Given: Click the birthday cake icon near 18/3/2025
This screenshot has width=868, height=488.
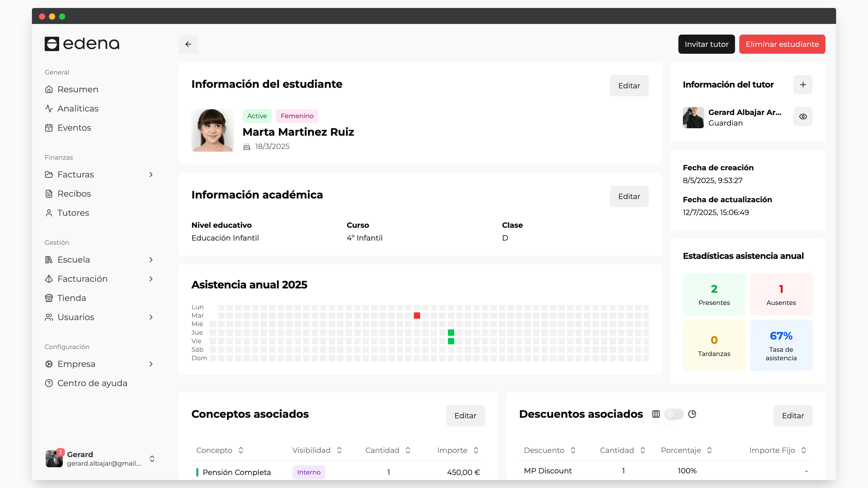Looking at the screenshot, I should click(247, 146).
